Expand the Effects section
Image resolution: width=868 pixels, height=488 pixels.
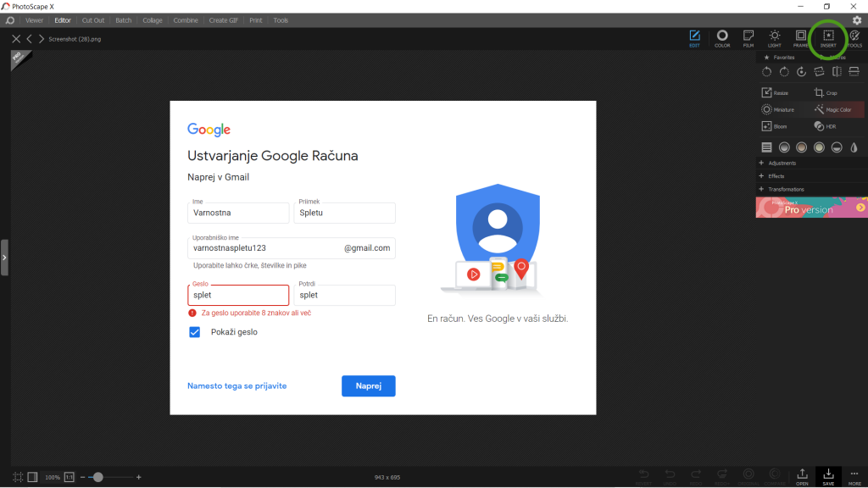(771, 176)
